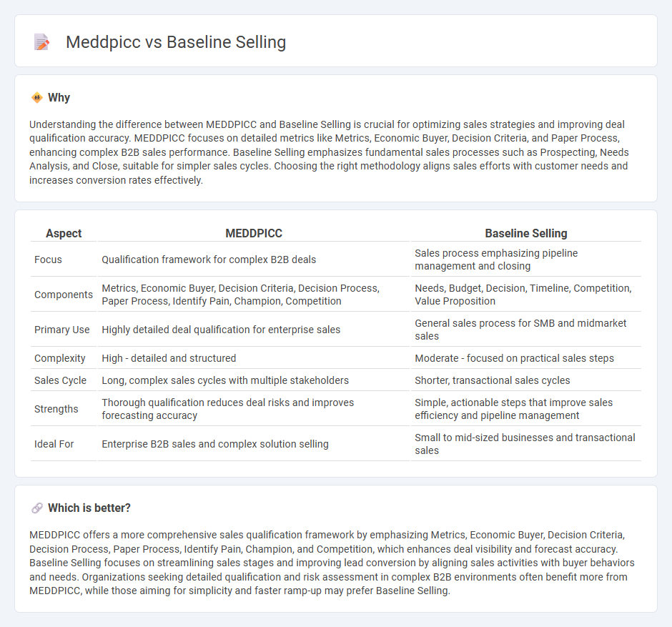Click cell Needs, Budget, Decision, Timeline, Competition
672x627 pixels.
coord(526,295)
